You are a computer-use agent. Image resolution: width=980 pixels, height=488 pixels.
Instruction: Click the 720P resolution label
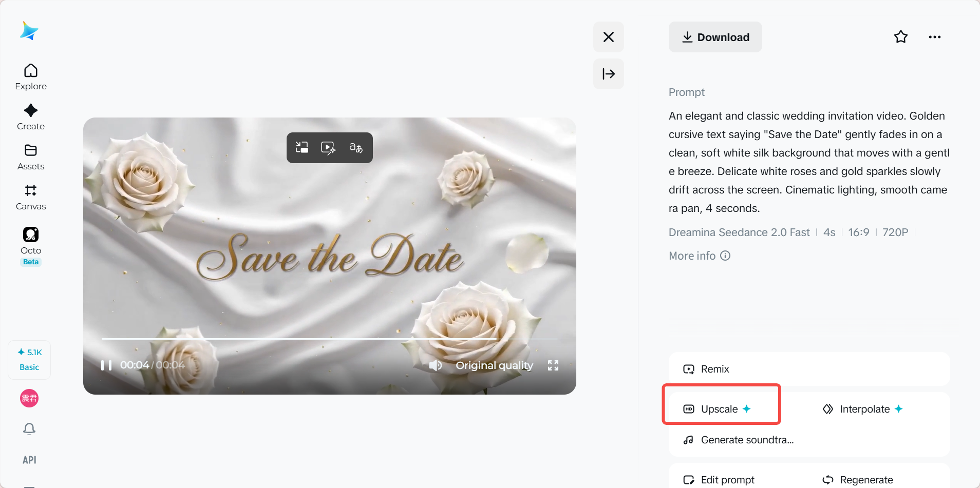[x=895, y=232]
